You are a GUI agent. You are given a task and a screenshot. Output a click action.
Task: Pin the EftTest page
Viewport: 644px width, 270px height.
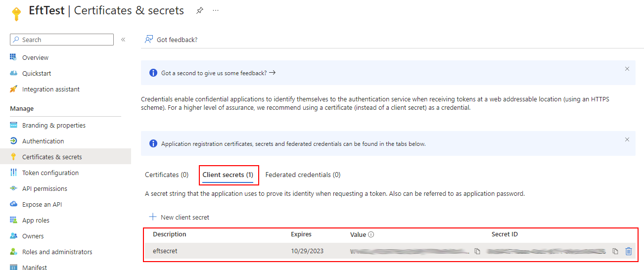(x=200, y=10)
